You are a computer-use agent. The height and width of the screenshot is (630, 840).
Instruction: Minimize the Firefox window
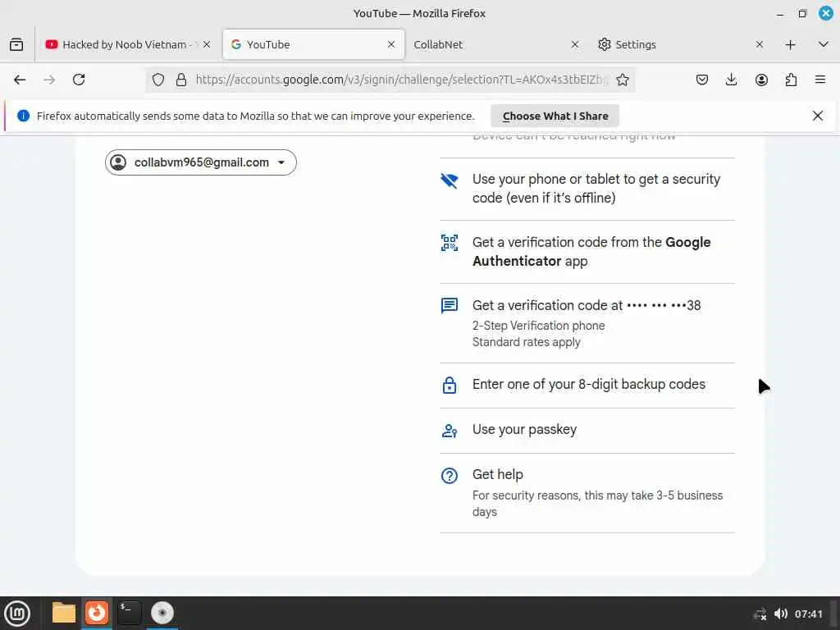[780, 13]
